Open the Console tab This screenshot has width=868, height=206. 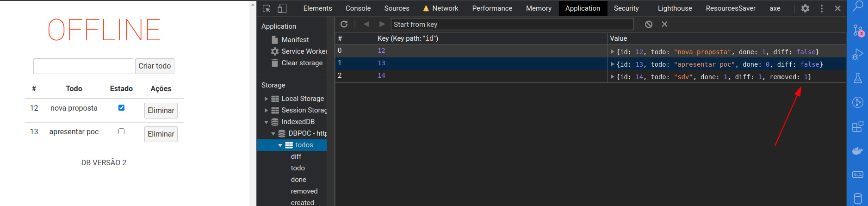pos(358,8)
